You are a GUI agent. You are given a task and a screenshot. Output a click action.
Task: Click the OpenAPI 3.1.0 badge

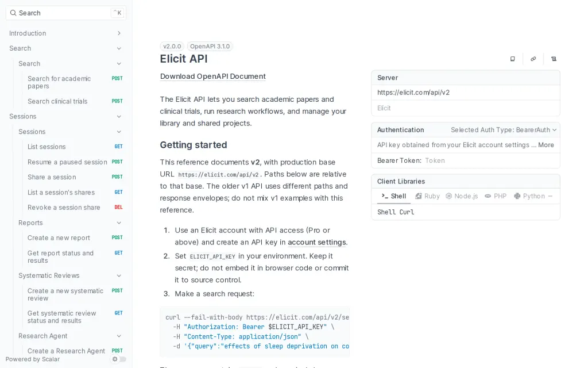click(210, 47)
